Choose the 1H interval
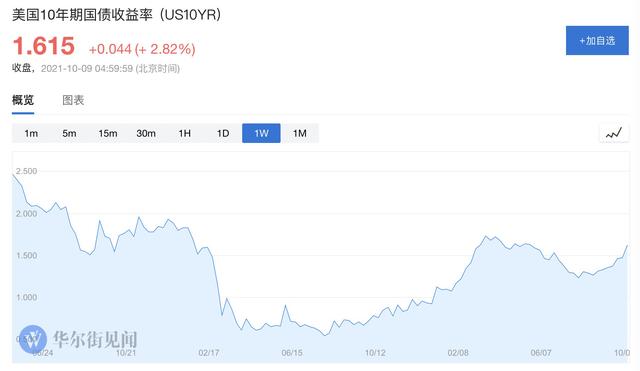640x371 pixels. (x=184, y=133)
